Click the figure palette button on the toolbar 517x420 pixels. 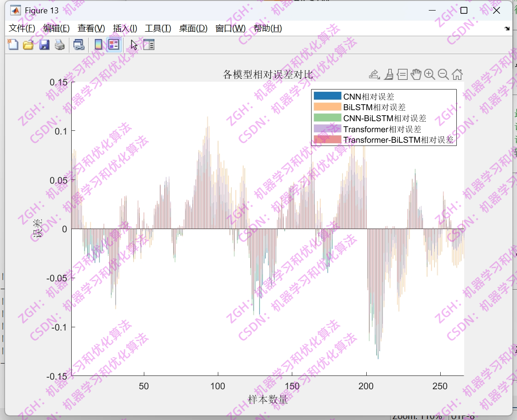[148, 45]
